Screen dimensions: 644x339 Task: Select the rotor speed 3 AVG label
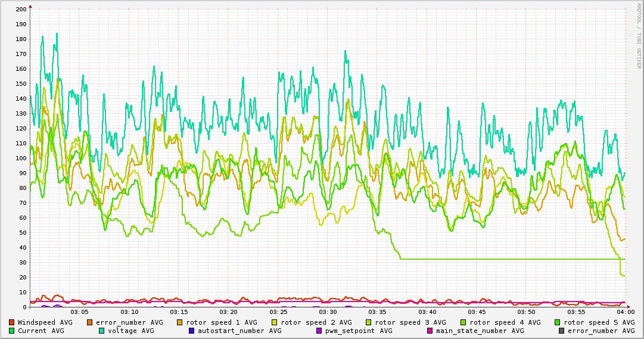(x=410, y=322)
